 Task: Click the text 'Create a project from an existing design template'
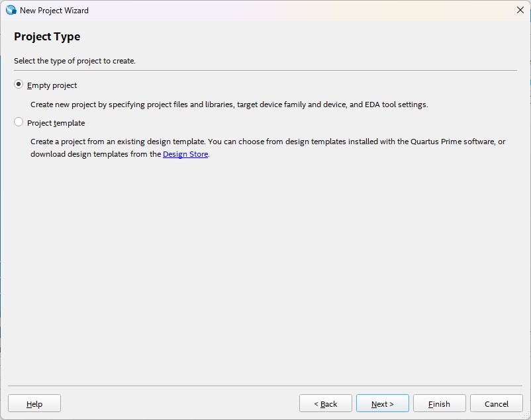pos(117,142)
